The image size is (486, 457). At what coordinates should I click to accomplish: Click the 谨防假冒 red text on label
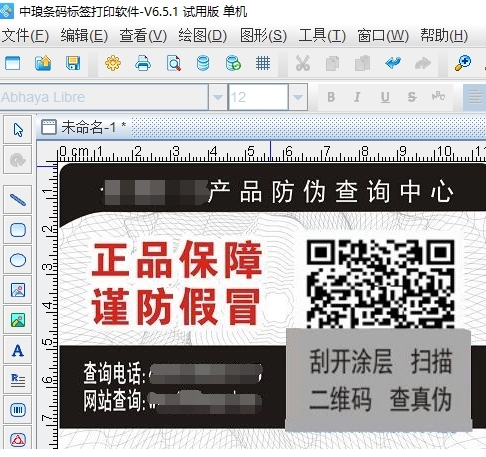click(176, 306)
